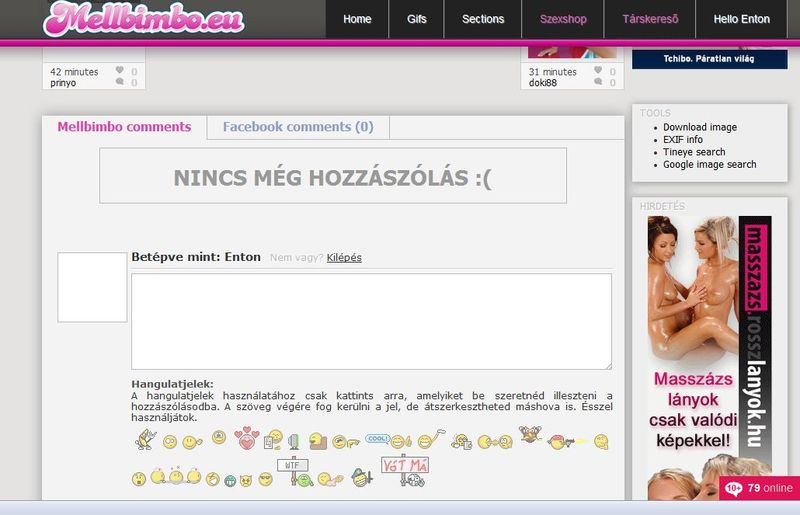Open the chat bubble online users icon
Screen dimensions: 800x515
coord(734,488)
